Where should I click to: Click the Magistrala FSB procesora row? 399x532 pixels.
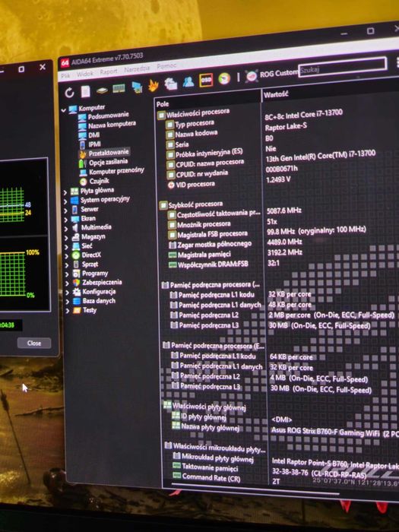[212, 234]
